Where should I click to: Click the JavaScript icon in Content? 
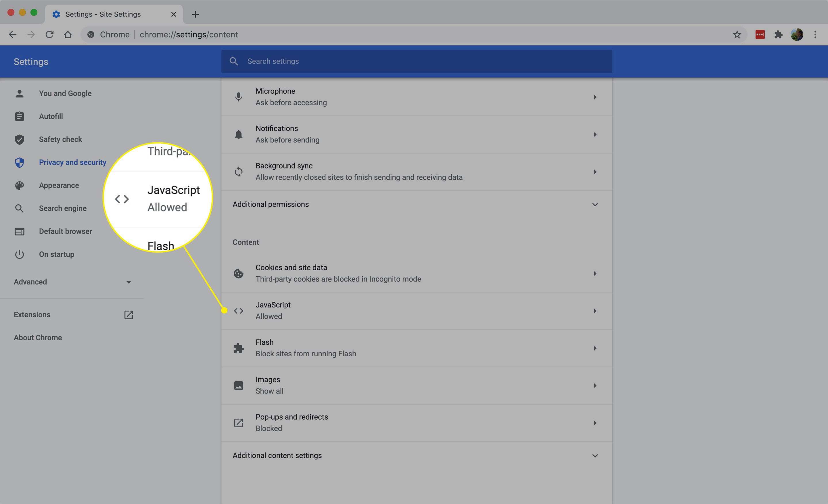pyautogui.click(x=238, y=310)
